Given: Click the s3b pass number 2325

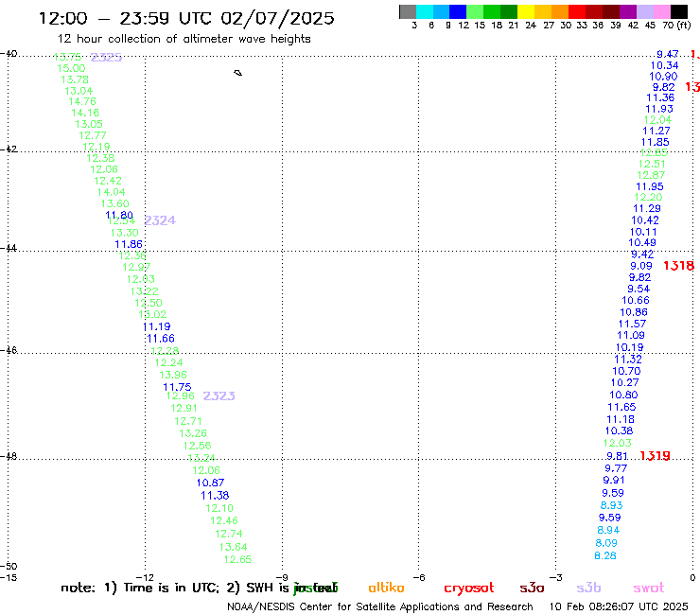Looking at the screenshot, I should pyautogui.click(x=106, y=57).
